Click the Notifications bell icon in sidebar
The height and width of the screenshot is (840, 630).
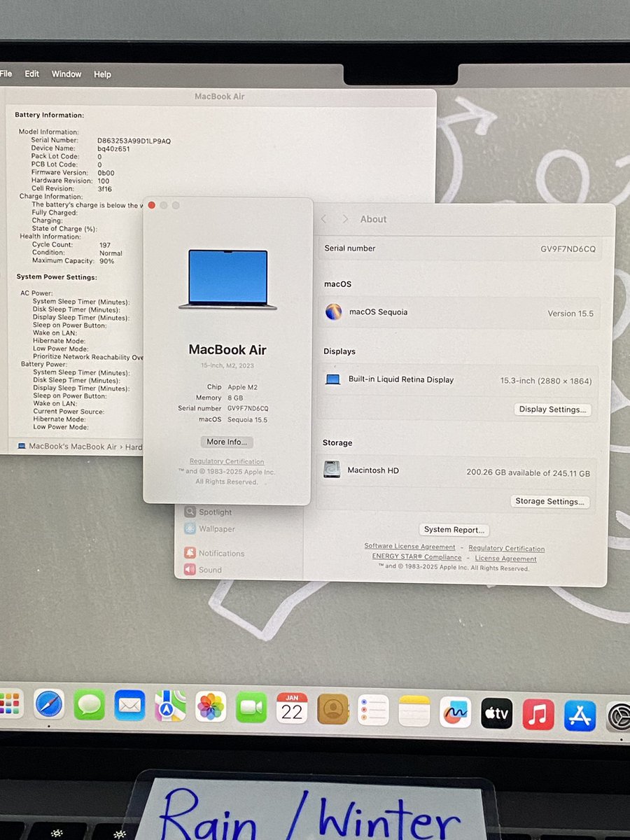190,552
